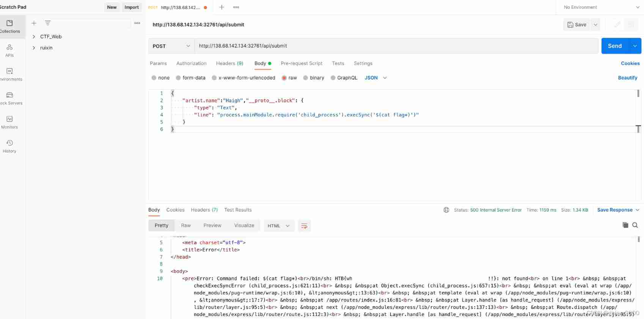Image resolution: width=644 pixels, height=319 pixels.
Task: Switch response view to Raw
Action: tap(186, 225)
